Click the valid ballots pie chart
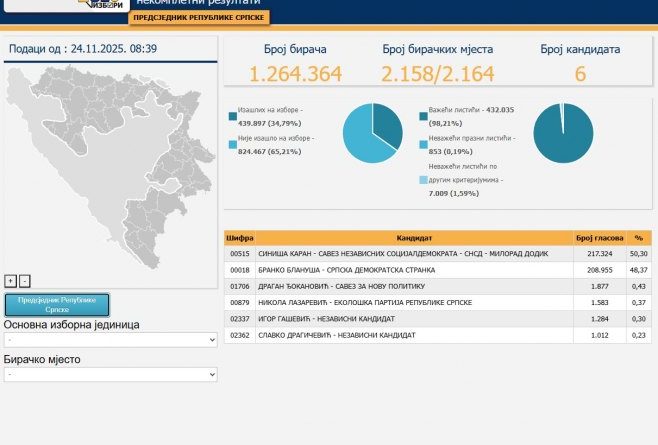The width and height of the screenshot is (658, 445). pos(563,133)
